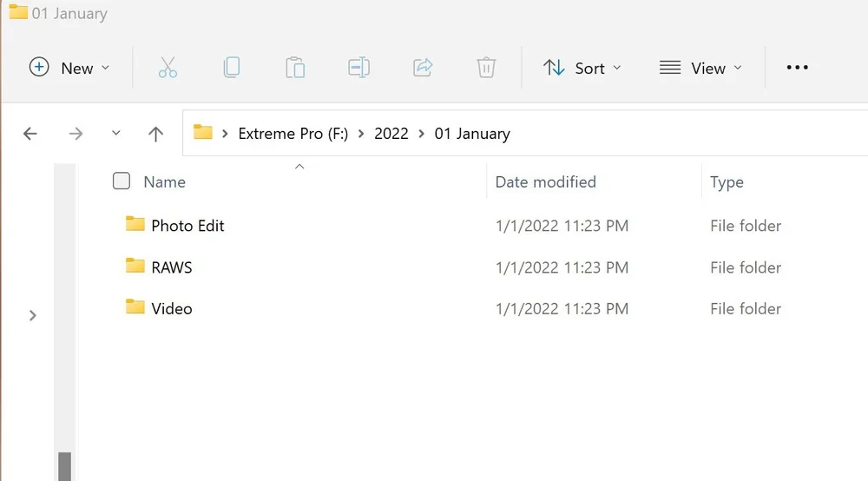
Task: Go forward with the right arrow
Action: click(x=76, y=134)
